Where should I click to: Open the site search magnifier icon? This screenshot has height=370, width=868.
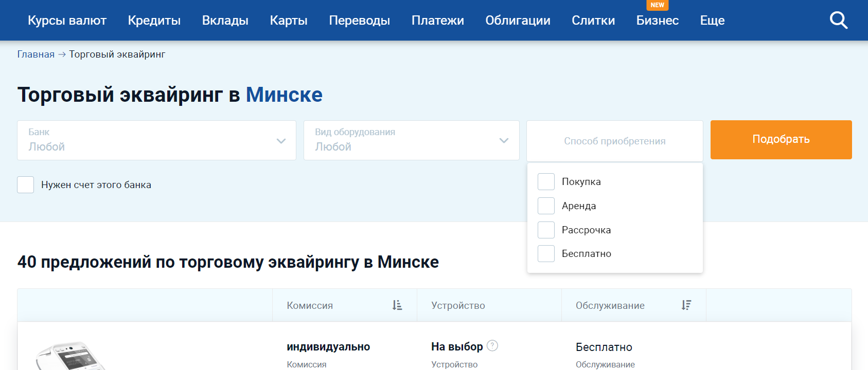click(x=838, y=21)
